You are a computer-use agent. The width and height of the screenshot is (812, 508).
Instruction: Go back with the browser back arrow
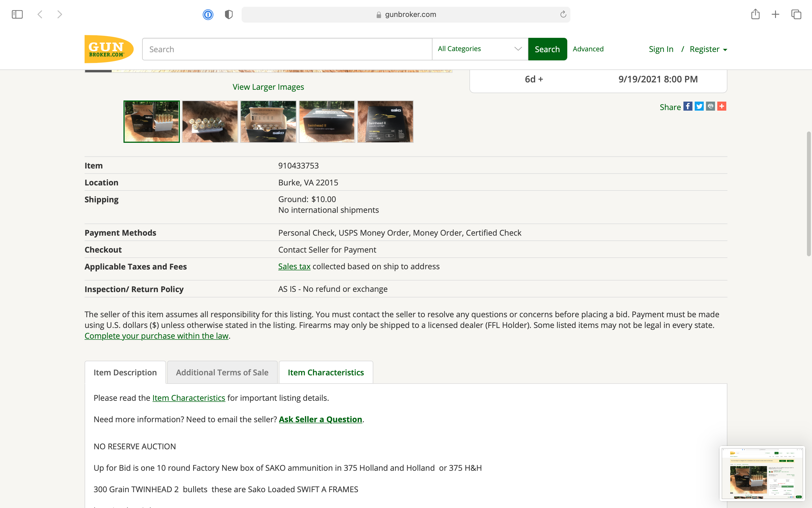click(x=40, y=14)
